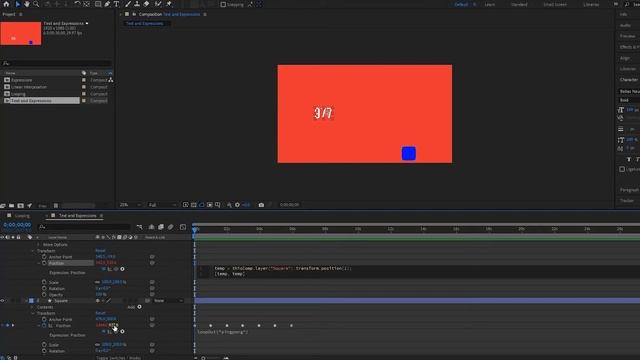The width and height of the screenshot is (640, 360).
Task: Select the Zoom magnifier tool
Action: pos(36,4)
